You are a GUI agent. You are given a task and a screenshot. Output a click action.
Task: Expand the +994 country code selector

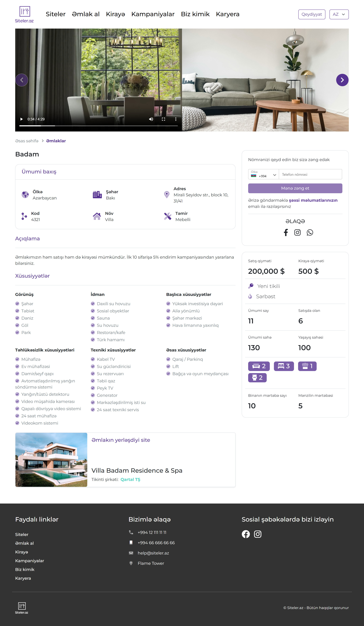264,174
